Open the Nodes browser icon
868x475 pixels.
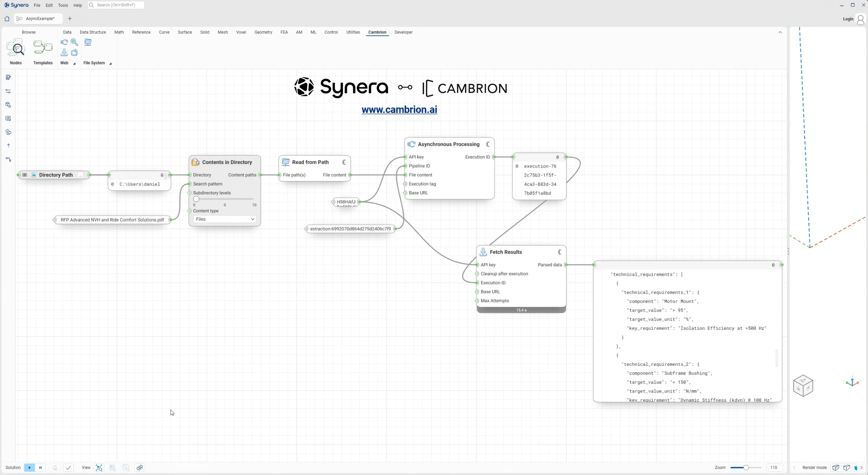pyautogui.click(x=15, y=48)
